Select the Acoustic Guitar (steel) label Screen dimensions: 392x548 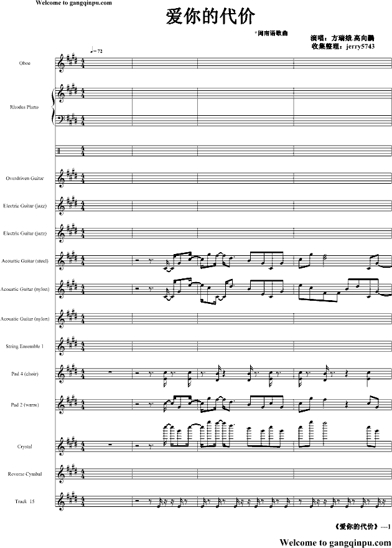[x=25, y=261]
